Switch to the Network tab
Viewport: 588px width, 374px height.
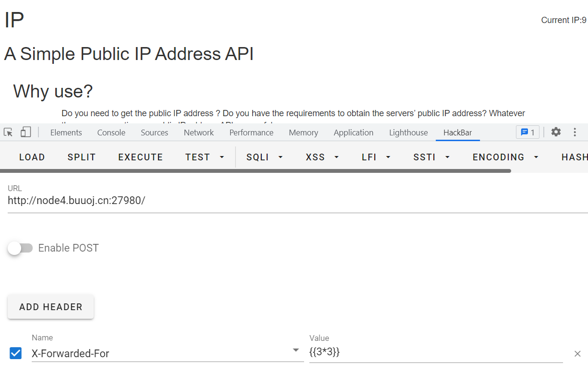click(x=198, y=133)
